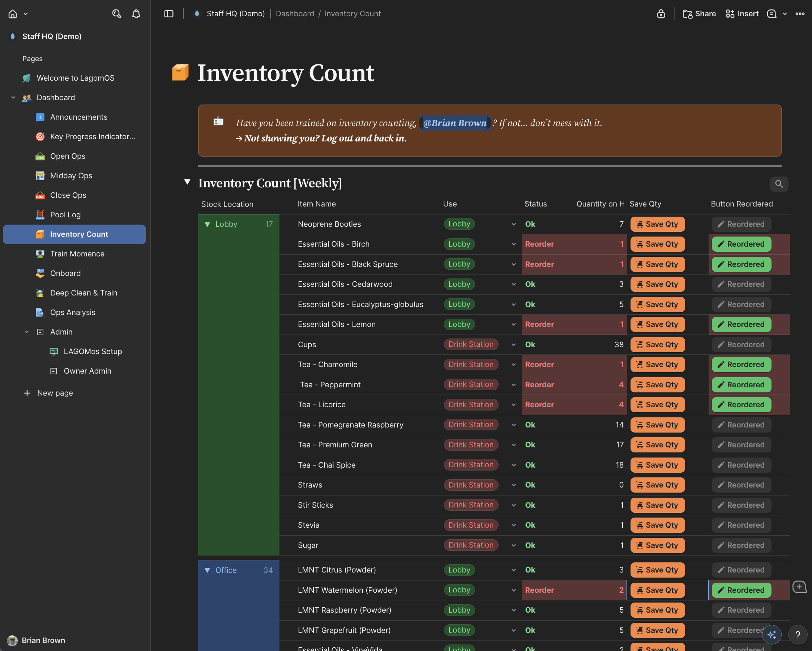This screenshot has width=812, height=651.
Task: Open dropdown chevron beside comments icon
Action: tap(785, 14)
